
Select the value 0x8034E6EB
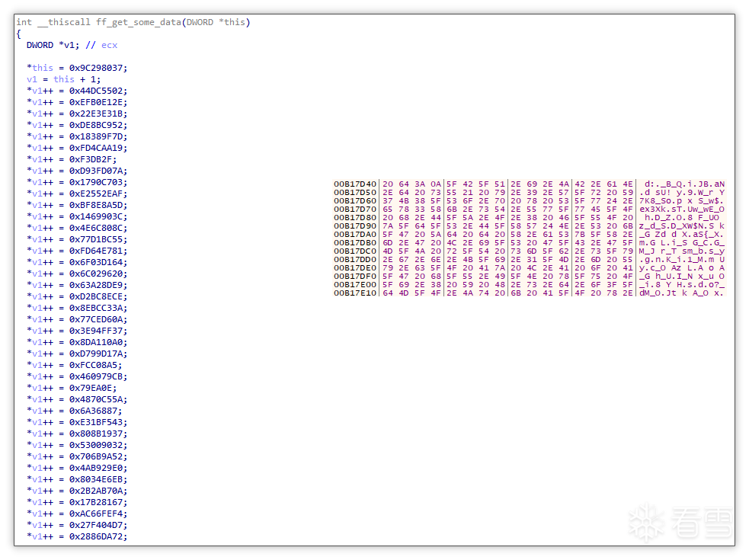95,481
